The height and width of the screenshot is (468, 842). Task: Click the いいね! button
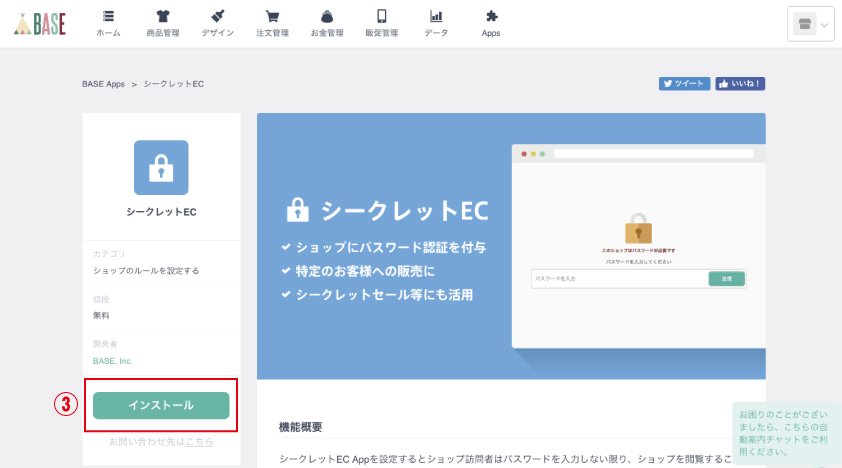point(740,84)
